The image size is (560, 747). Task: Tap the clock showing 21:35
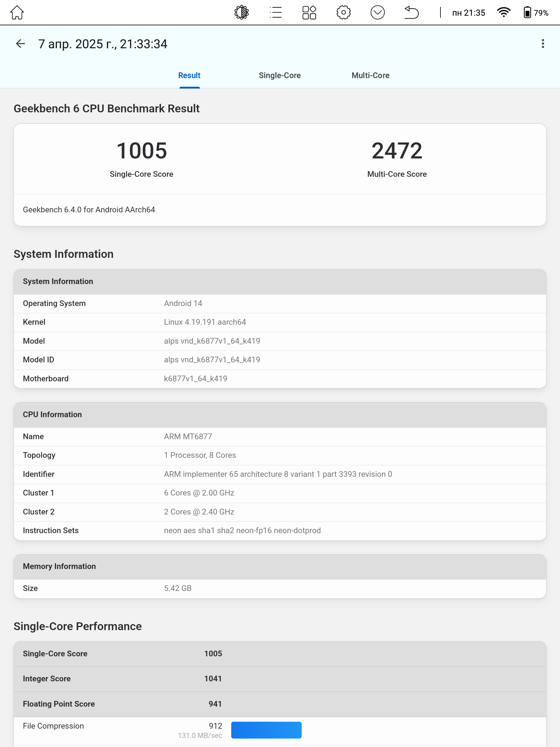(x=468, y=13)
